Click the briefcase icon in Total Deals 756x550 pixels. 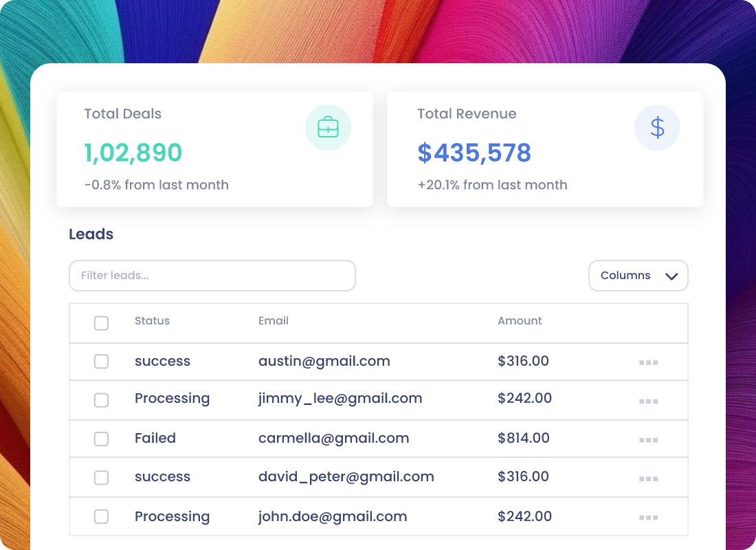pos(328,127)
